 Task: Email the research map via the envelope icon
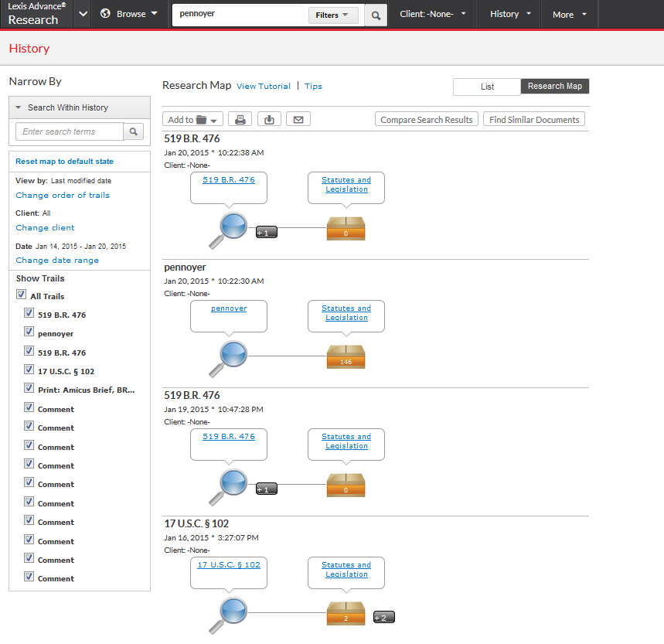click(x=298, y=118)
